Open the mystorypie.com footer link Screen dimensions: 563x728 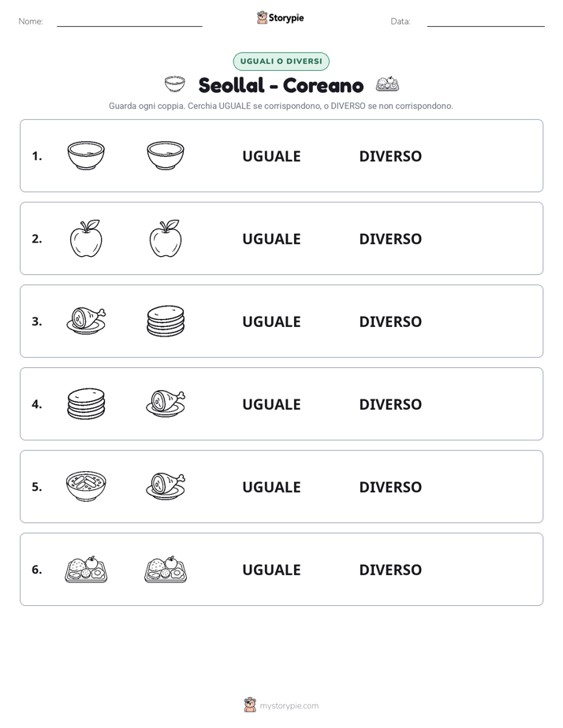[x=289, y=706]
